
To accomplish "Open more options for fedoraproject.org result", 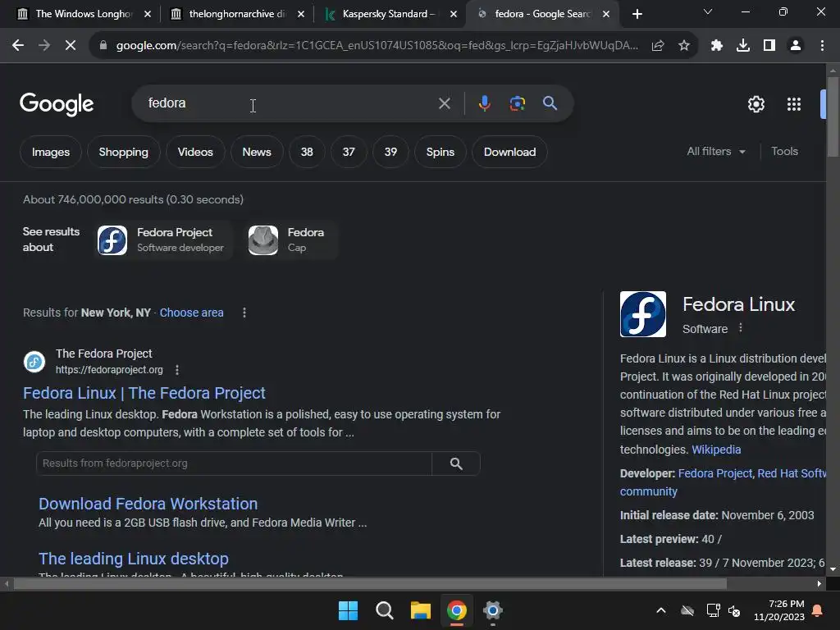I will tap(177, 370).
